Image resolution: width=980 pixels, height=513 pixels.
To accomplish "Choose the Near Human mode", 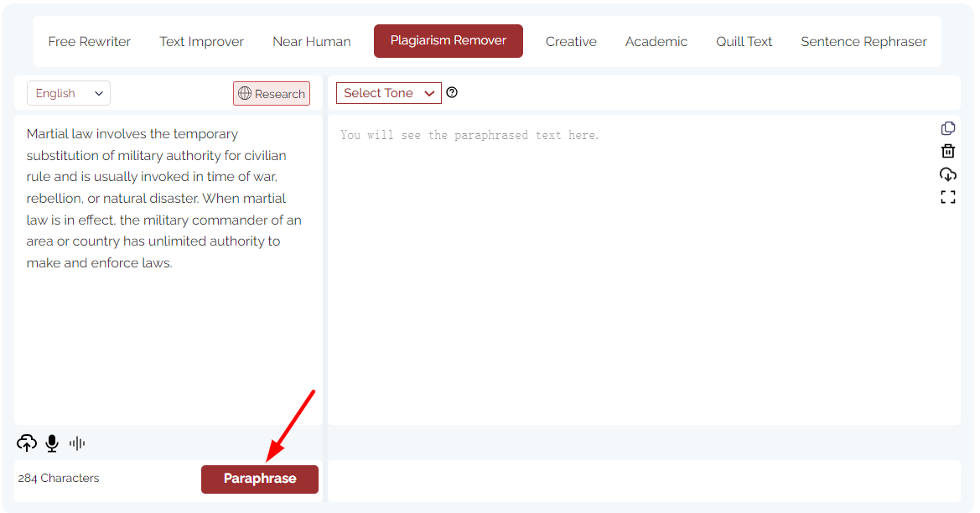I will pos(311,42).
